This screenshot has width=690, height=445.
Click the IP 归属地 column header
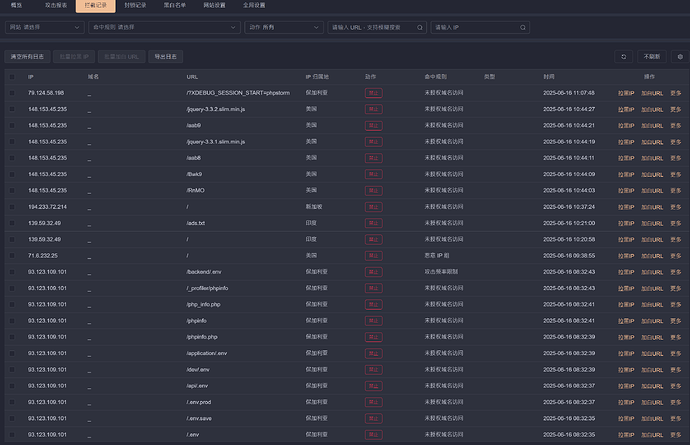[x=317, y=77]
